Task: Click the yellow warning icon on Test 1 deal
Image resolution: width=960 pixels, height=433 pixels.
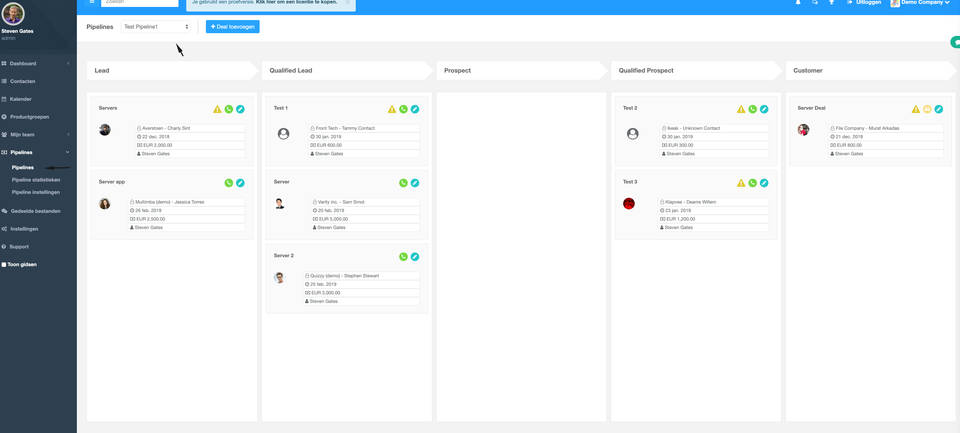Action: click(392, 109)
